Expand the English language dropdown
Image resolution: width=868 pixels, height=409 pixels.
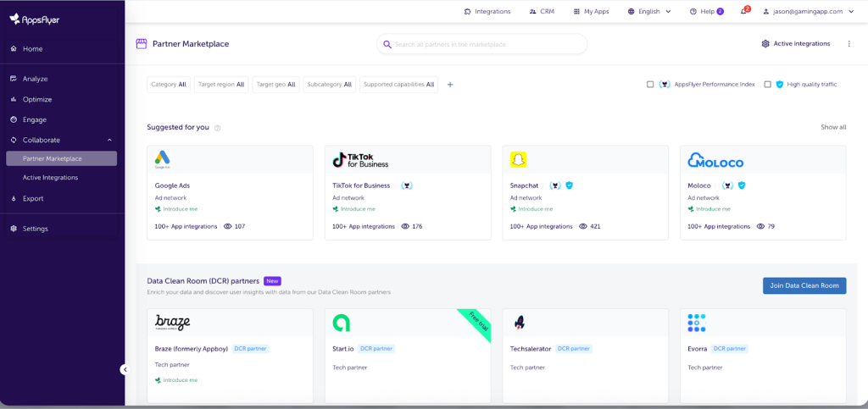[x=649, y=12]
